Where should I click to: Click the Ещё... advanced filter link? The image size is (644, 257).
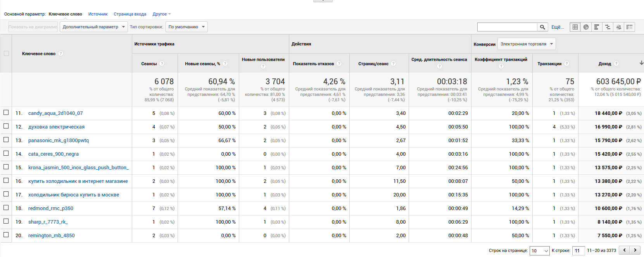(x=558, y=27)
